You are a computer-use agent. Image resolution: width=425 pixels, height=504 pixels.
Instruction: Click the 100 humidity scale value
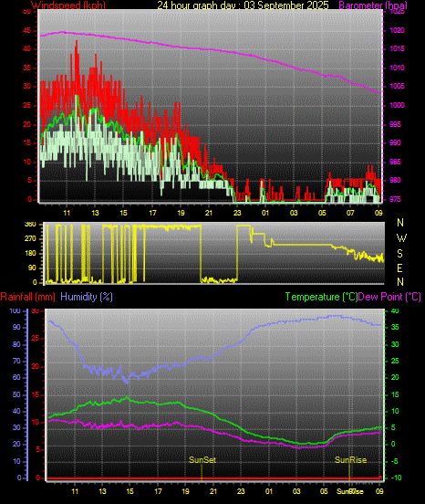(x=15, y=311)
